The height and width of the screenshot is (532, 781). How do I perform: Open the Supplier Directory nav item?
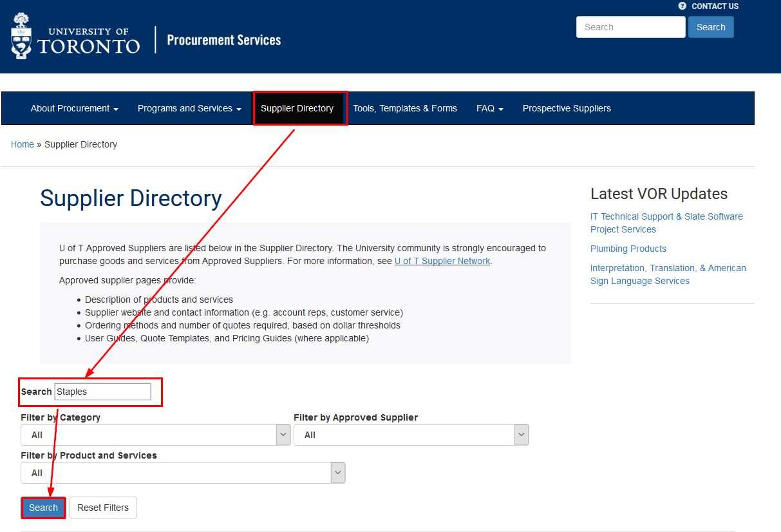click(x=297, y=108)
